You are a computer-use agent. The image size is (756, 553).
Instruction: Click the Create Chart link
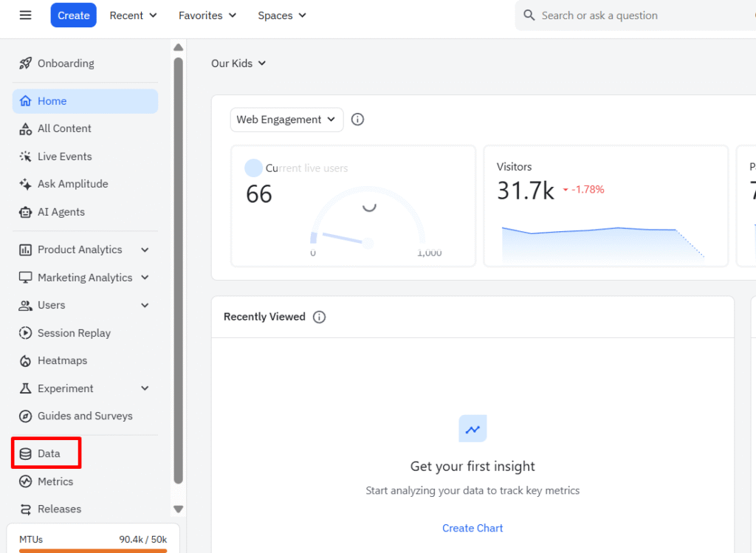pos(472,528)
